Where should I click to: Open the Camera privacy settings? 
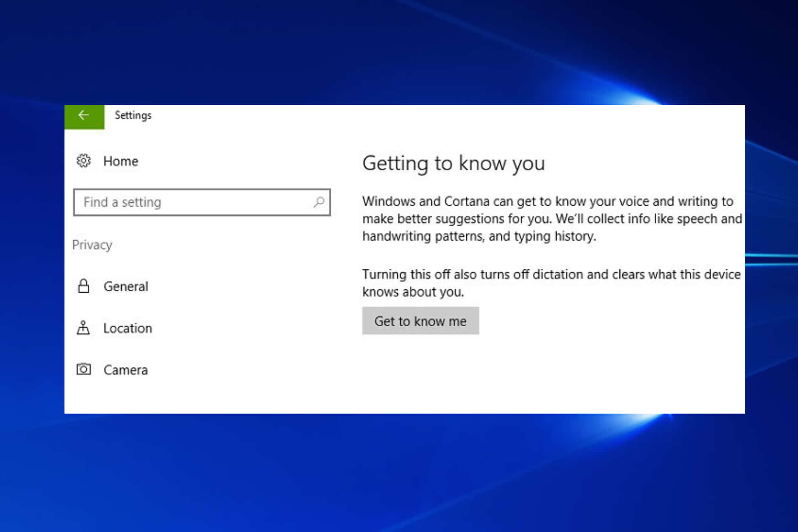pyautogui.click(x=126, y=370)
